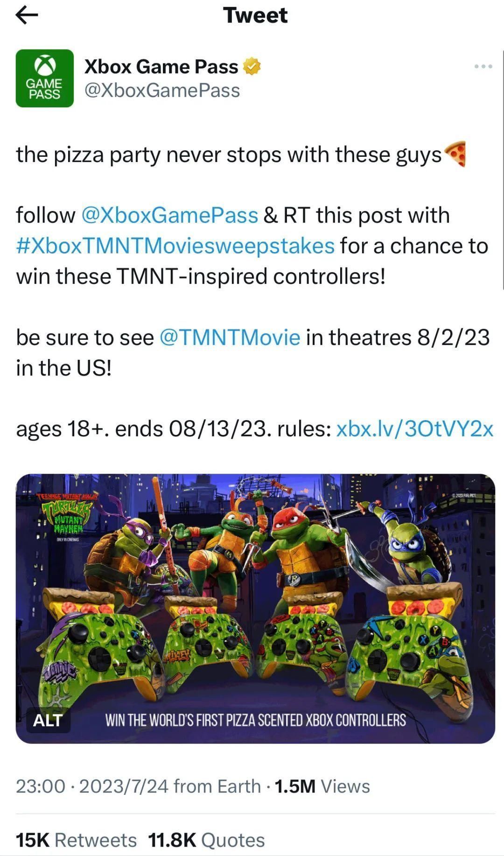Open the xbx.lv/3OtVY2x rules link
This screenshot has width=504, height=856.
coord(414,428)
